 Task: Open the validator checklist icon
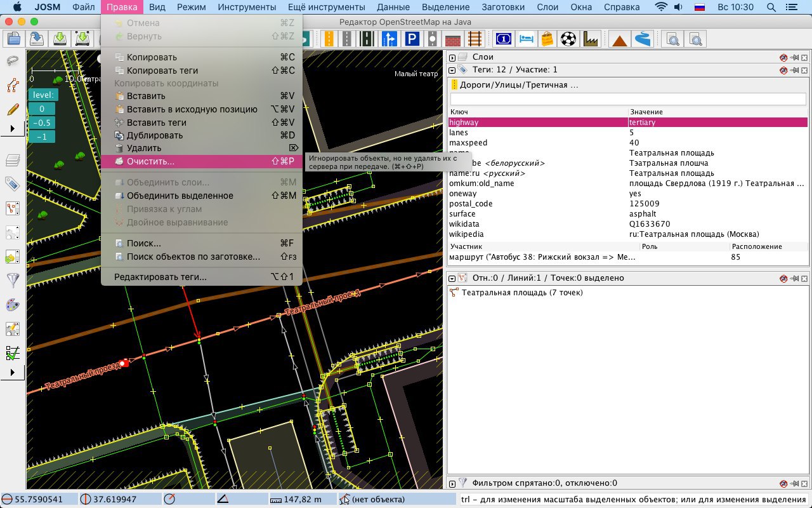click(13, 352)
